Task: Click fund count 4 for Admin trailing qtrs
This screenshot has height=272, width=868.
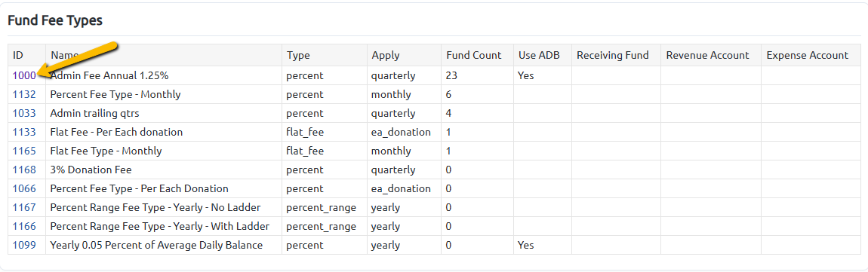Action: coord(448,113)
